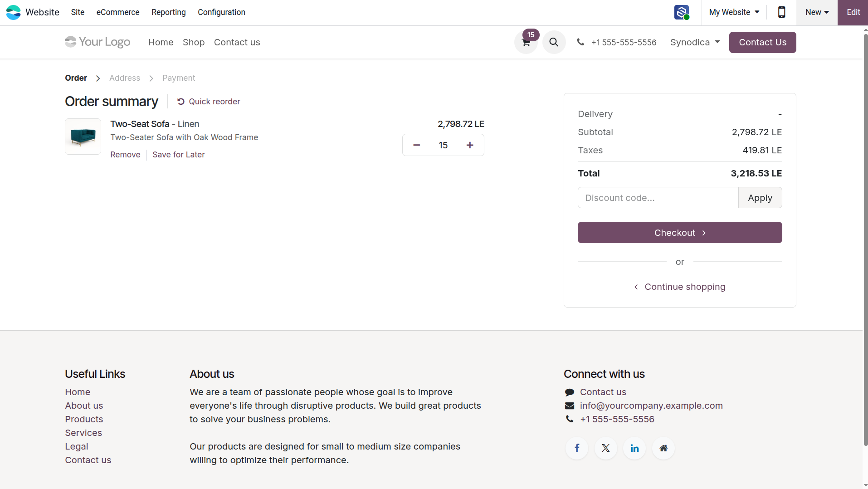This screenshot has height=489, width=868.
Task: Click the LinkedIn social icon
Action: (634, 448)
